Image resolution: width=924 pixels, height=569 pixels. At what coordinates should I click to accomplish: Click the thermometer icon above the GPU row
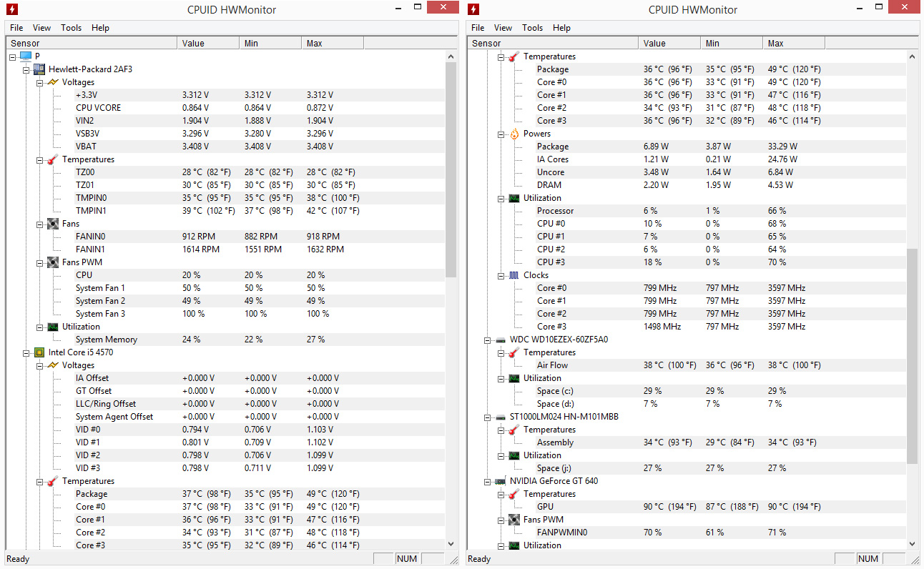pos(514,493)
